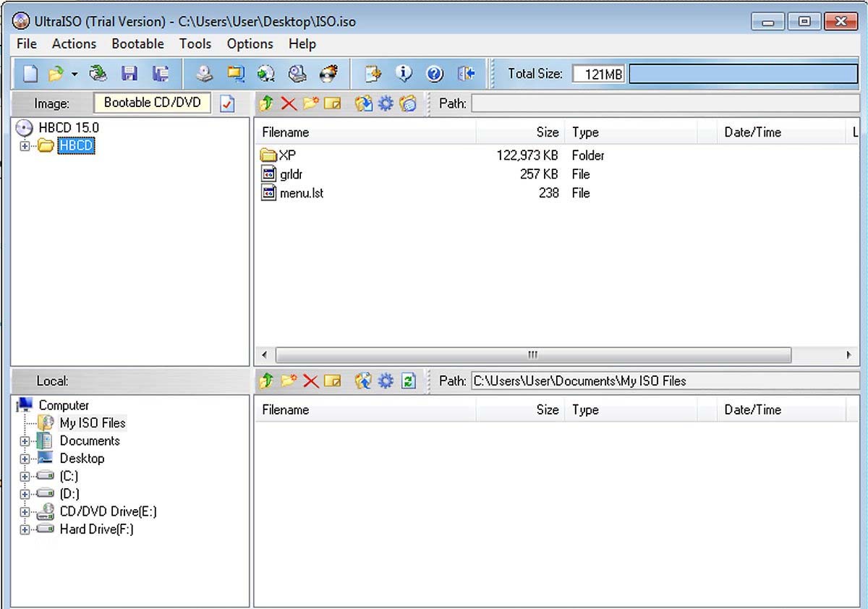Open the Tools menu
Screen dimensions: 868x609
pyautogui.click(x=195, y=43)
